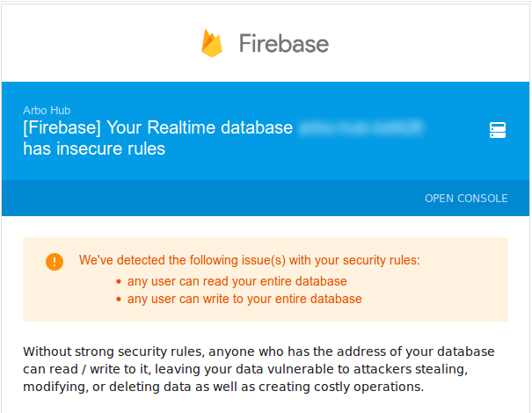Click the detected issues heading in warning box
532x413 pixels.
click(x=250, y=260)
